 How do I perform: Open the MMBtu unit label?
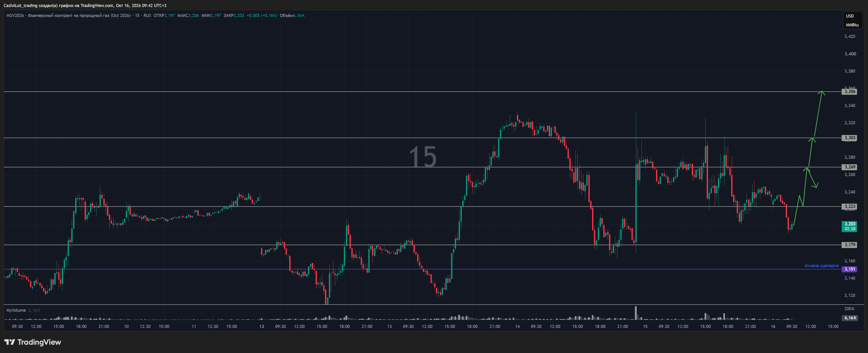click(x=852, y=25)
